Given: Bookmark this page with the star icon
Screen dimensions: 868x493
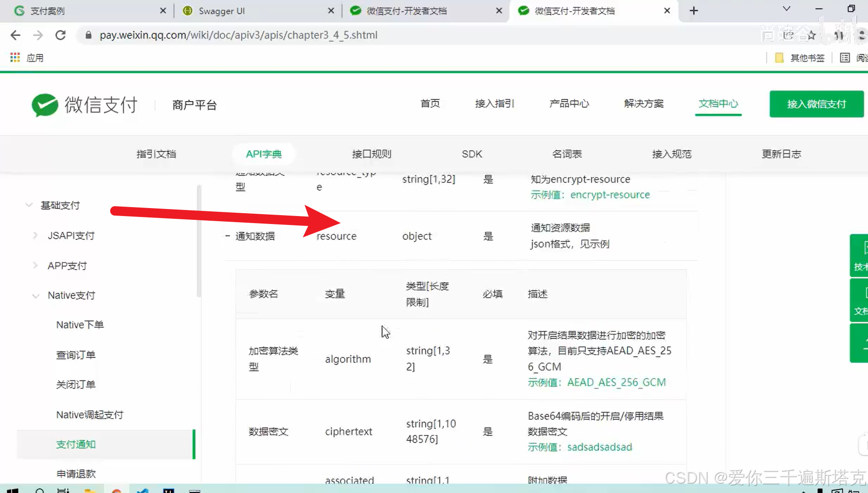Looking at the screenshot, I should pos(811,35).
